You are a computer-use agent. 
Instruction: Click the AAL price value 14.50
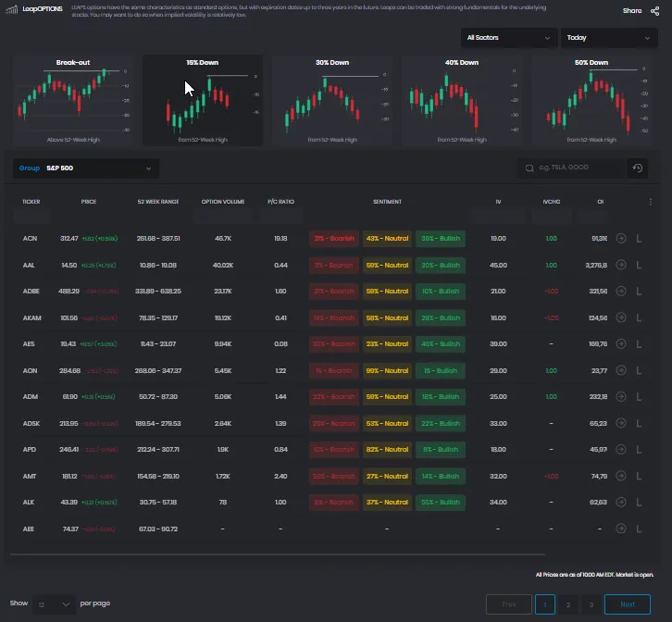point(69,265)
